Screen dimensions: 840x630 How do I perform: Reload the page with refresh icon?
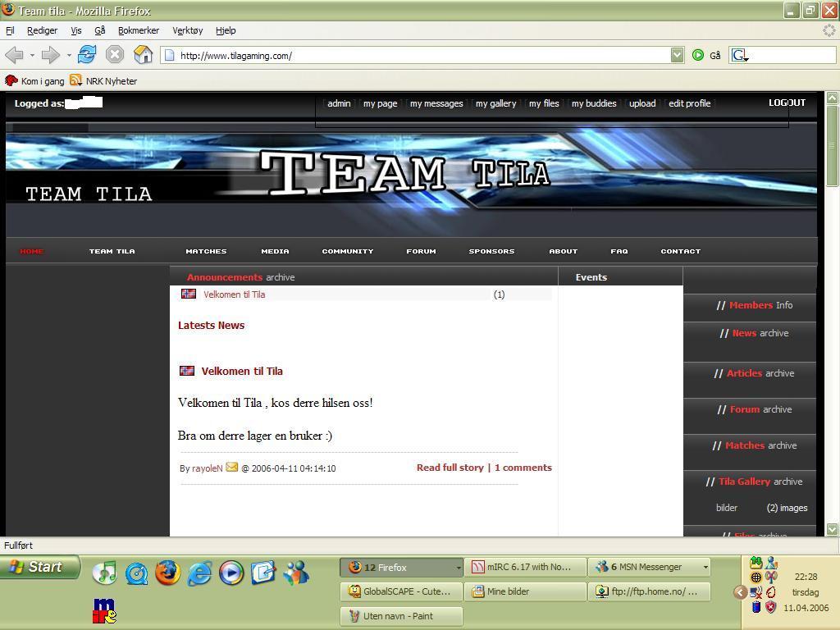click(87, 55)
